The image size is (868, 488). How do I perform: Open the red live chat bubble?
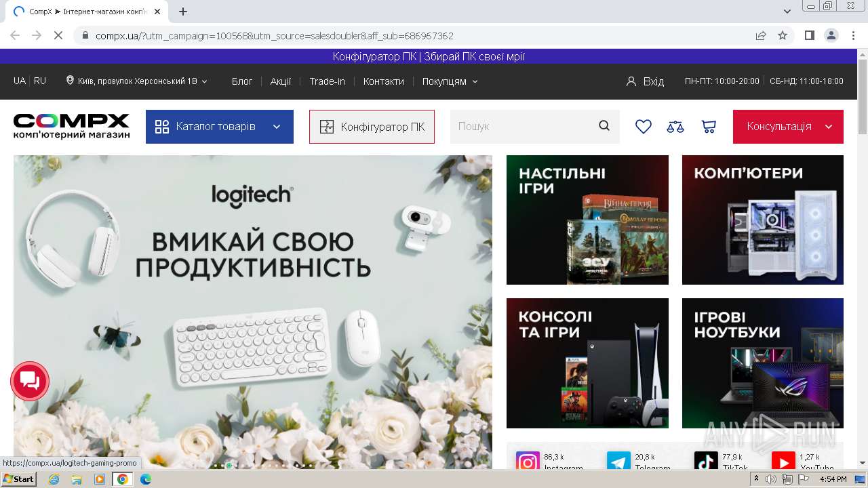pos(30,381)
